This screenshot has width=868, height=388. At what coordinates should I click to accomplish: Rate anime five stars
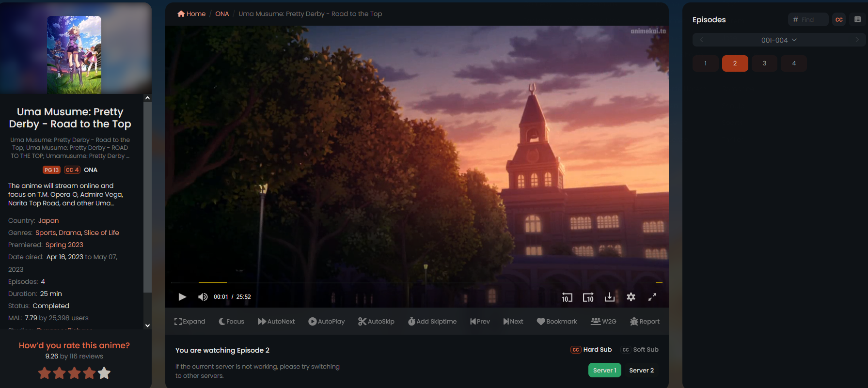(104, 373)
